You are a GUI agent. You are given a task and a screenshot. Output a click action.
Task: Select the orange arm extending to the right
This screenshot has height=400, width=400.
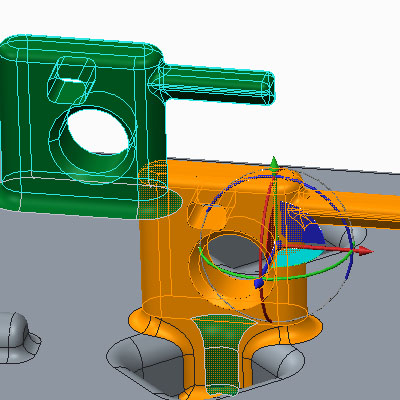pos(350,210)
